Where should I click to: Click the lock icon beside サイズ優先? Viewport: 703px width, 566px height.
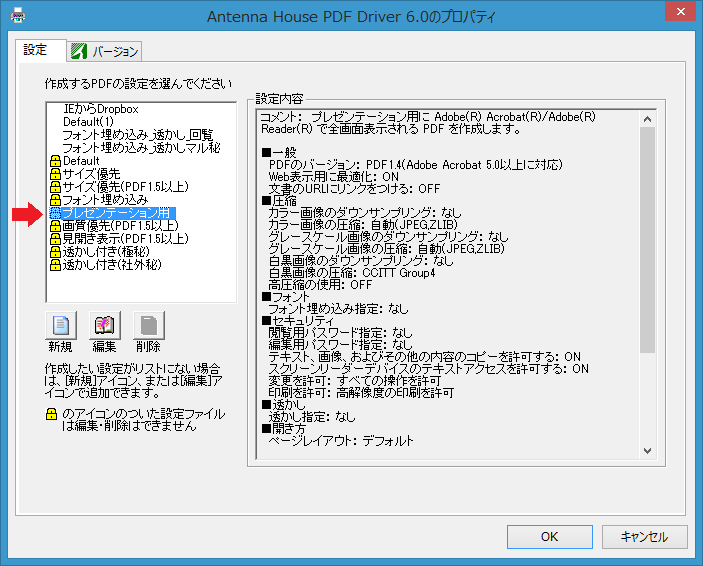[x=55, y=174]
